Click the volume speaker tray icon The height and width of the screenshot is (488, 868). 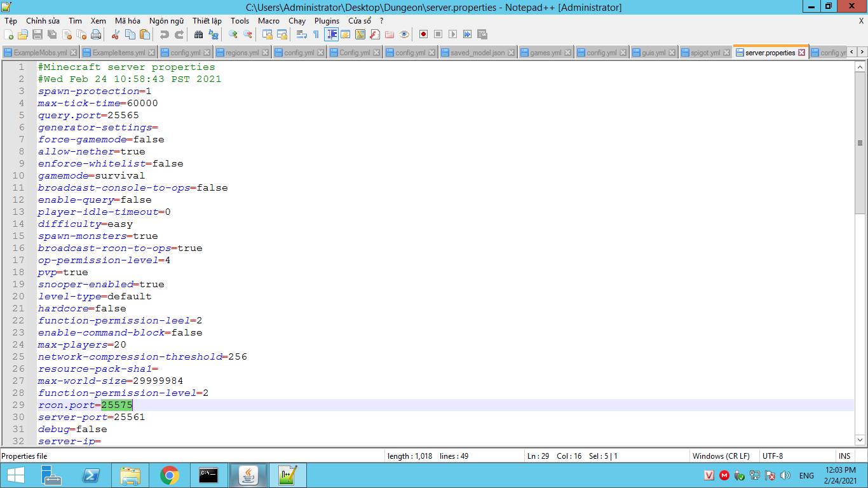[x=785, y=475]
